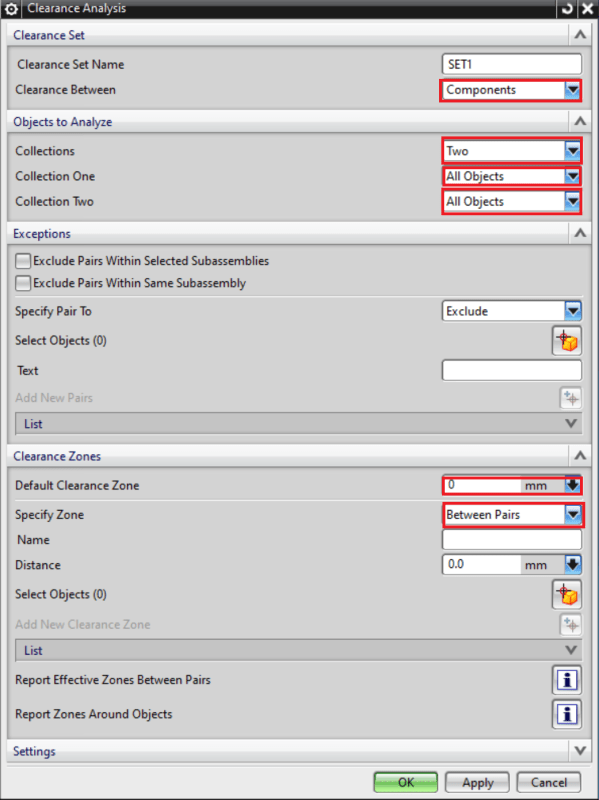Open Report Zones Around Objects info
Screen dimensions: 599x800
[x=567, y=714]
